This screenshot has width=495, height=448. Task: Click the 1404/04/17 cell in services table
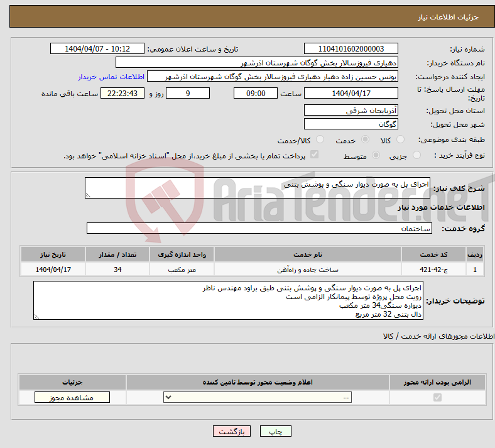[53, 270]
